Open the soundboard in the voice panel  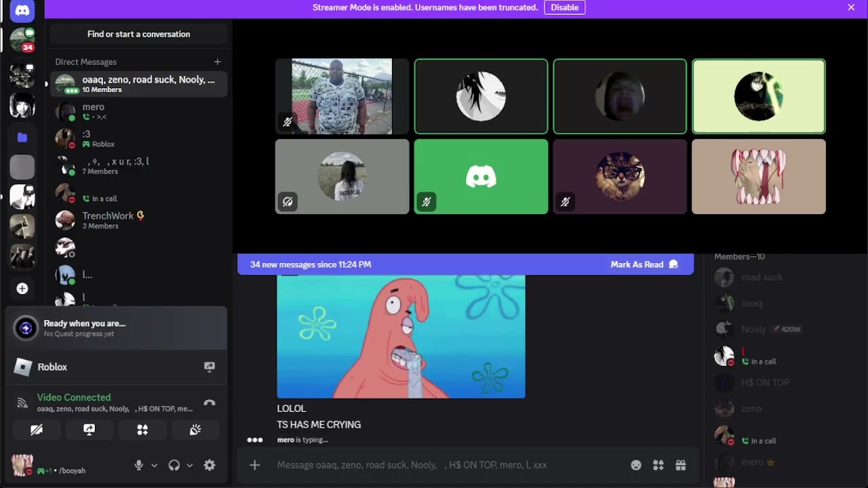tap(195, 430)
